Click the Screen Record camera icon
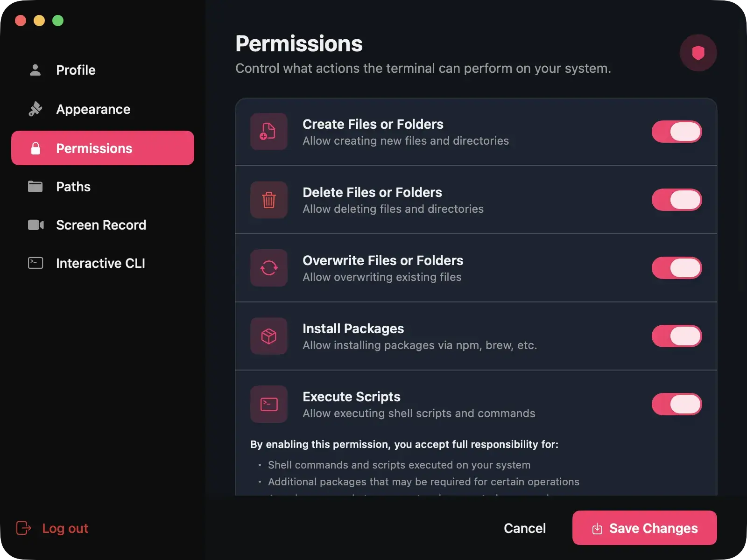This screenshot has height=560, width=747. click(x=35, y=225)
